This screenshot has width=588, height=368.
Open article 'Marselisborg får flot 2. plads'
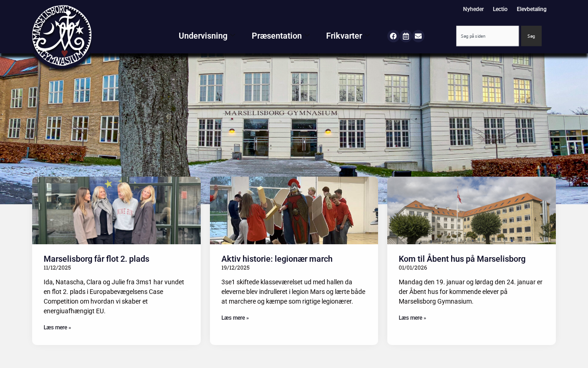point(96,259)
